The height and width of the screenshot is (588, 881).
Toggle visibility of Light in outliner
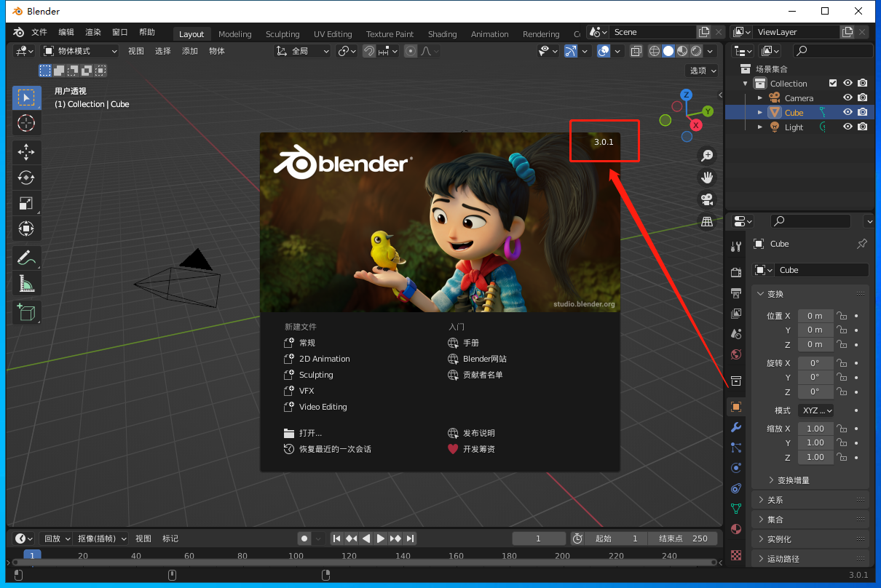[848, 127]
